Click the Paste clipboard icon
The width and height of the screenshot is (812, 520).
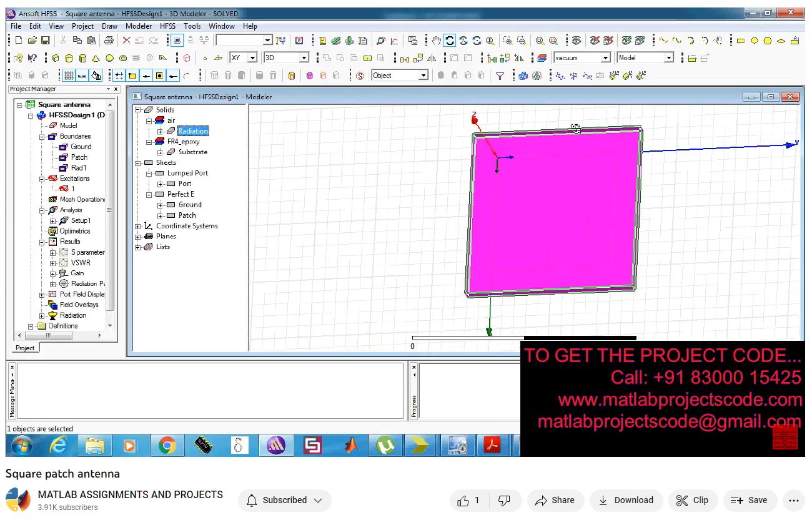coord(91,41)
